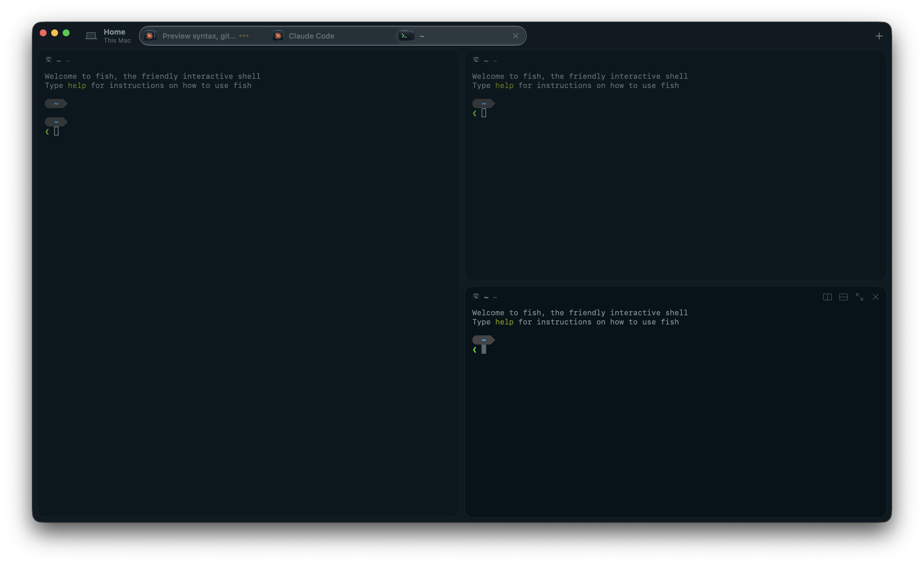Viewport: 924px width, 565px height.
Task: Click "help" in the top-right pane
Action: pos(504,86)
